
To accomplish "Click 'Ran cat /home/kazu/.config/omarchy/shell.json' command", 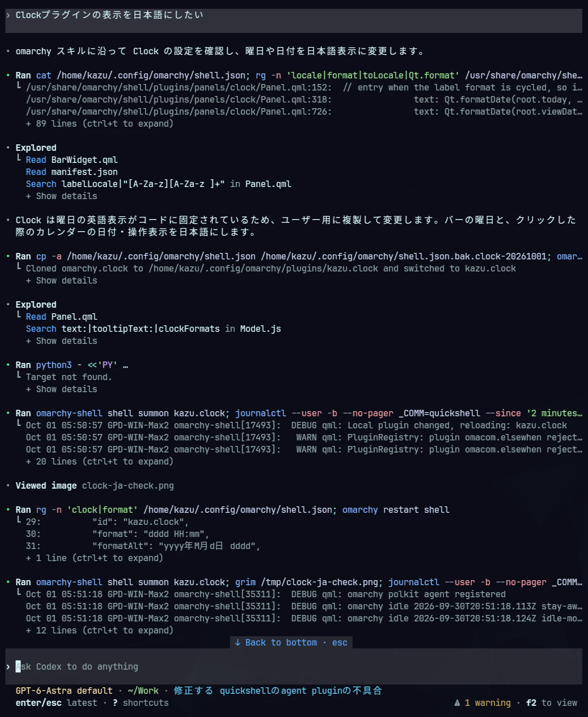I will click(298, 75).
